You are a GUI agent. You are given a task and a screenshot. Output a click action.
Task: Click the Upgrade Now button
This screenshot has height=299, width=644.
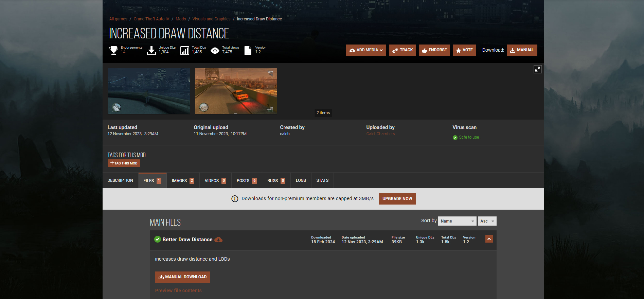(x=397, y=199)
